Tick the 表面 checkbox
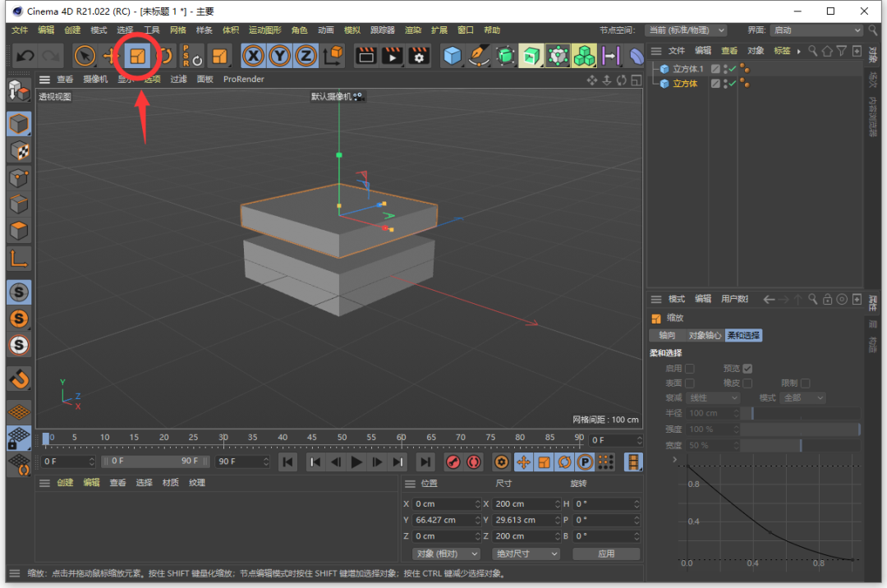Viewport: 887px width, 588px height. point(690,384)
